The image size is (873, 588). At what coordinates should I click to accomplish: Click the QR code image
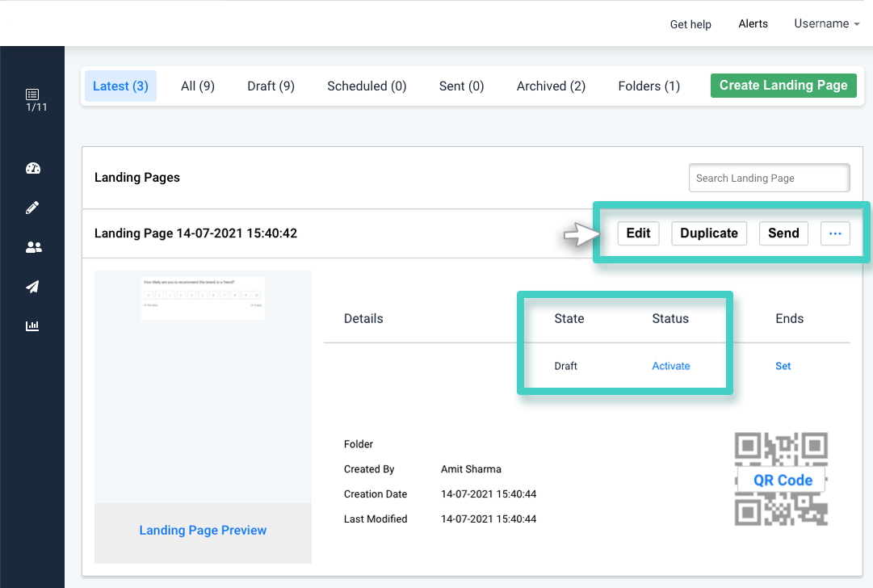click(781, 479)
